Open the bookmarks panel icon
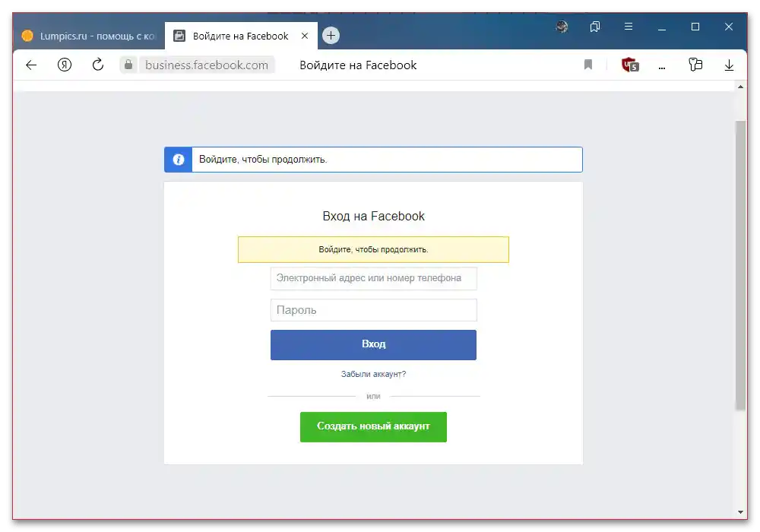Viewport: 760px width, 532px height. pyautogui.click(x=595, y=27)
